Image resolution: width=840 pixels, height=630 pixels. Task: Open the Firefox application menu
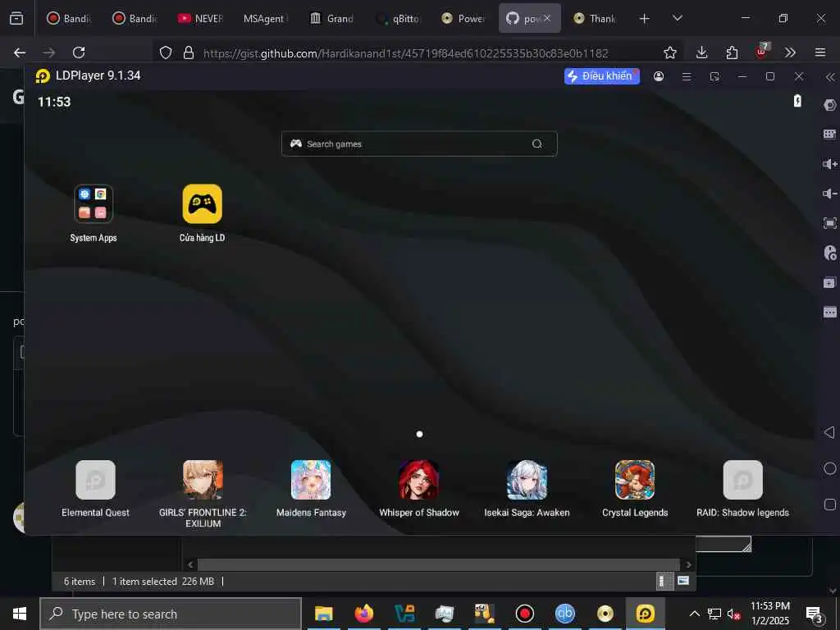point(820,52)
